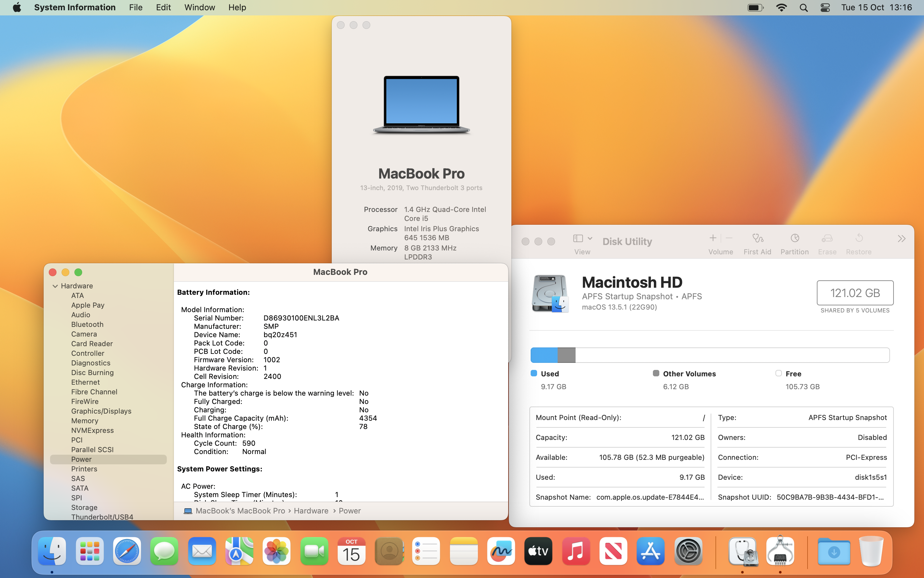The width and height of the screenshot is (924, 578).
Task: Switch to System Information Dock icon
Action: (780, 551)
